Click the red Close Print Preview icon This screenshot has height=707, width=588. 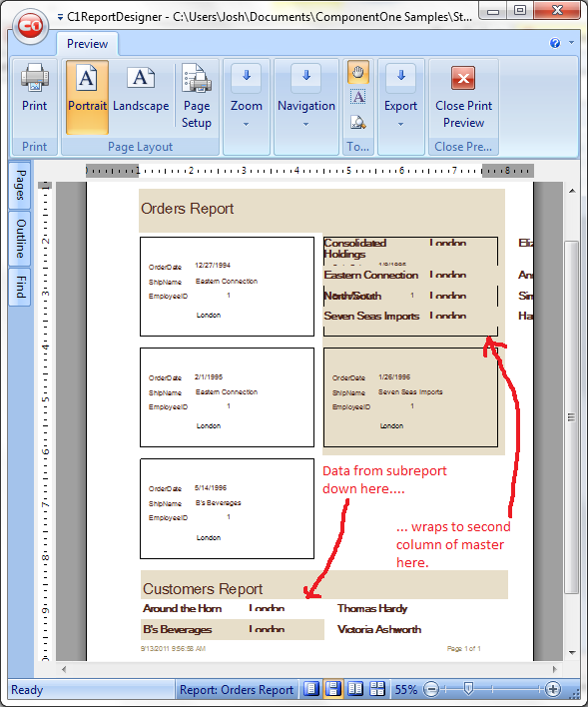463,78
